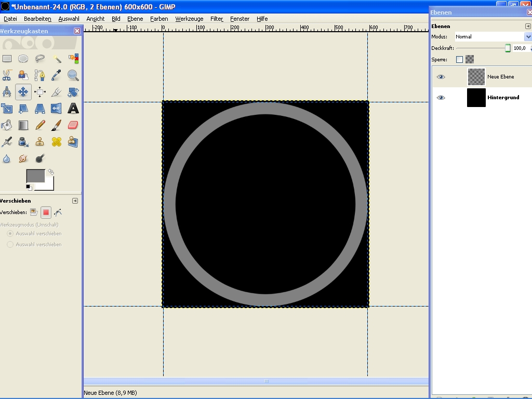The image size is (532, 399).
Task: Select the Scissors Select tool
Action: (7, 75)
